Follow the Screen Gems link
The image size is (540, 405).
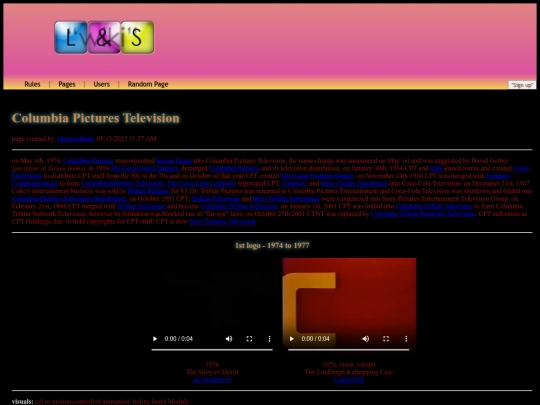174,160
